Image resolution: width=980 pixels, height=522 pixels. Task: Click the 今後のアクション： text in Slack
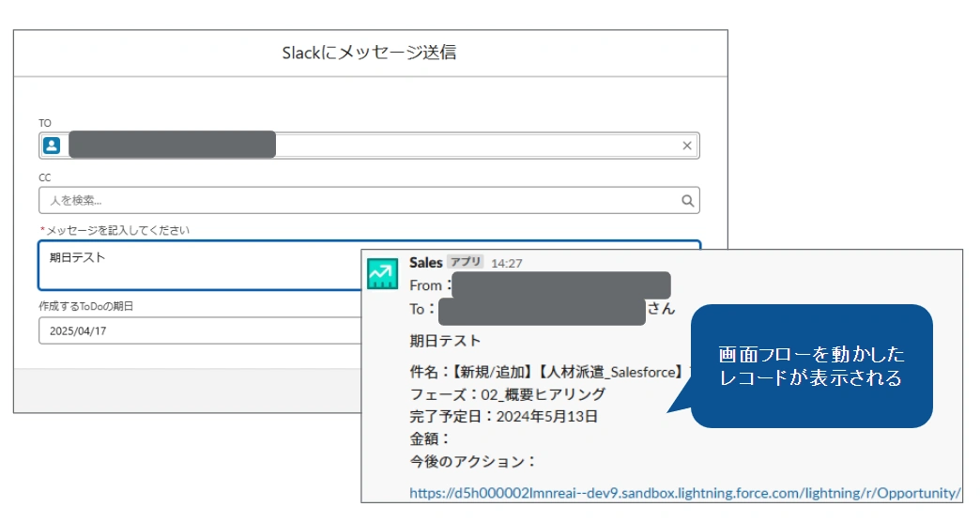473,461
